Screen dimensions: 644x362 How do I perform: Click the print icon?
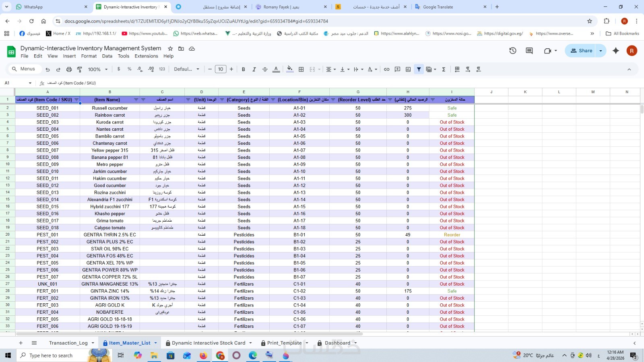tap(69, 69)
